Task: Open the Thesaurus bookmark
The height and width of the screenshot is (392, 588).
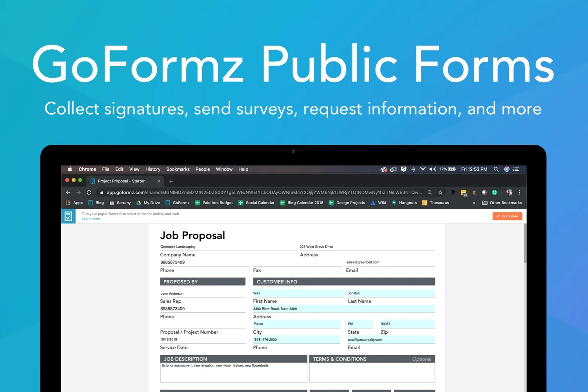Action: coord(435,203)
